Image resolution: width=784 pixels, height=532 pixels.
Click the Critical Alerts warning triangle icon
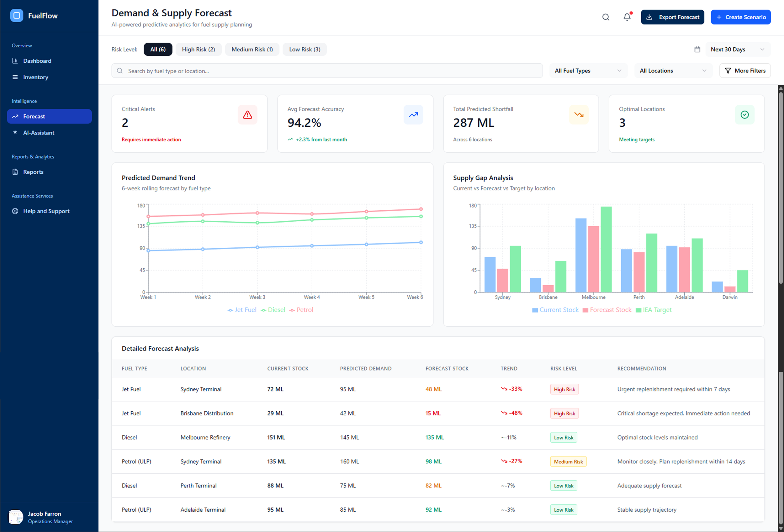coord(247,115)
